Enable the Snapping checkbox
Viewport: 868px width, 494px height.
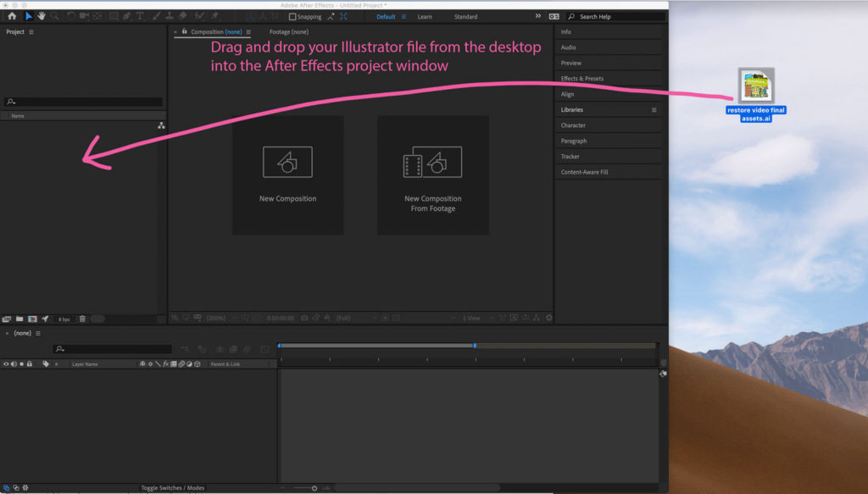pyautogui.click(x=292, y=16)
